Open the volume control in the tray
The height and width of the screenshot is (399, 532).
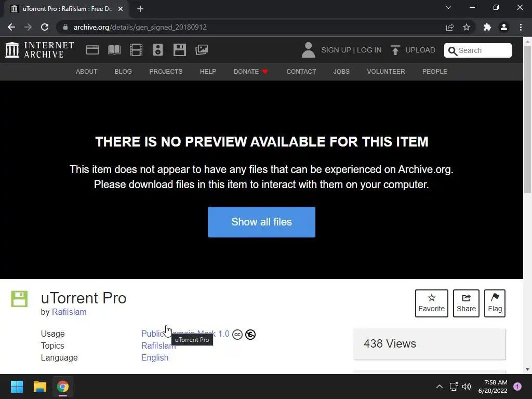click(467, 387)
